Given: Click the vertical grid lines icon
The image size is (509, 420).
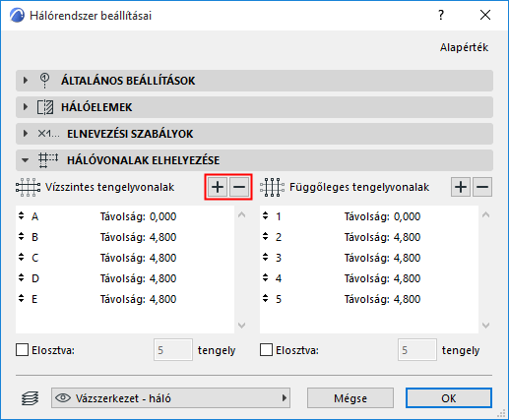Looking at the screenshot, I should pos(272,187).
